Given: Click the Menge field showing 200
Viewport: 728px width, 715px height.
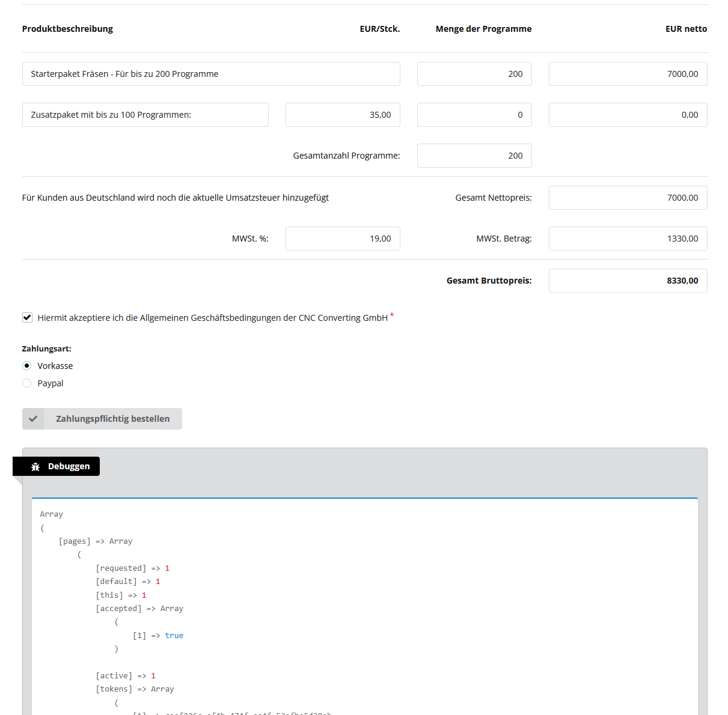Looking at the screenshot, I should (x=474, y=73).
